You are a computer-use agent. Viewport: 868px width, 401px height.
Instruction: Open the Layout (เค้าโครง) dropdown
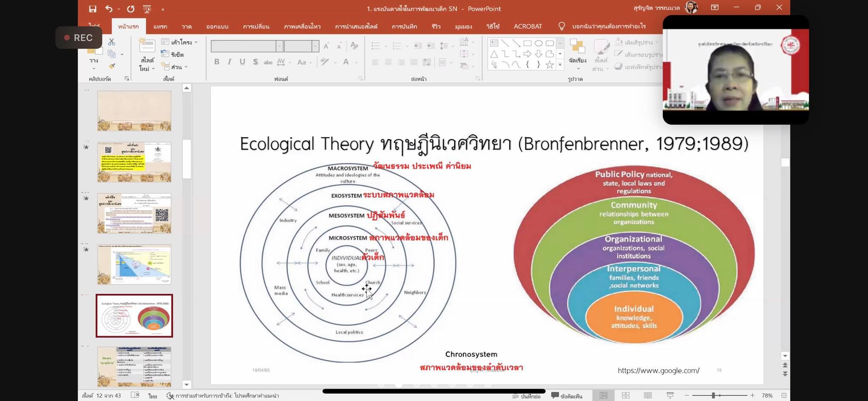pos(180,42)
